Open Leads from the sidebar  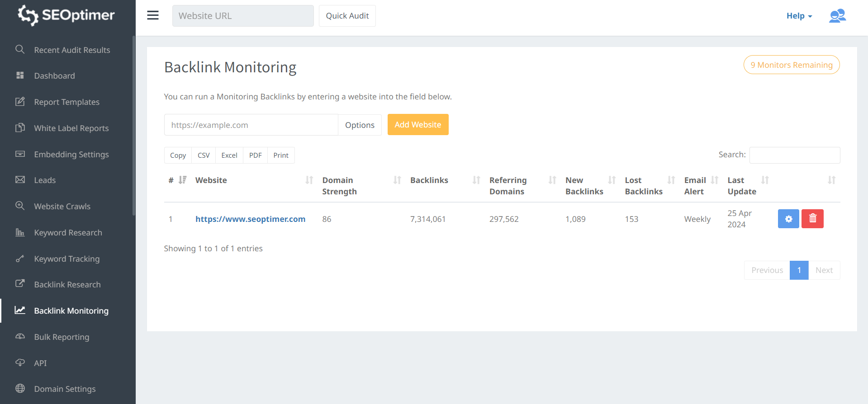(x=45, y=180)
